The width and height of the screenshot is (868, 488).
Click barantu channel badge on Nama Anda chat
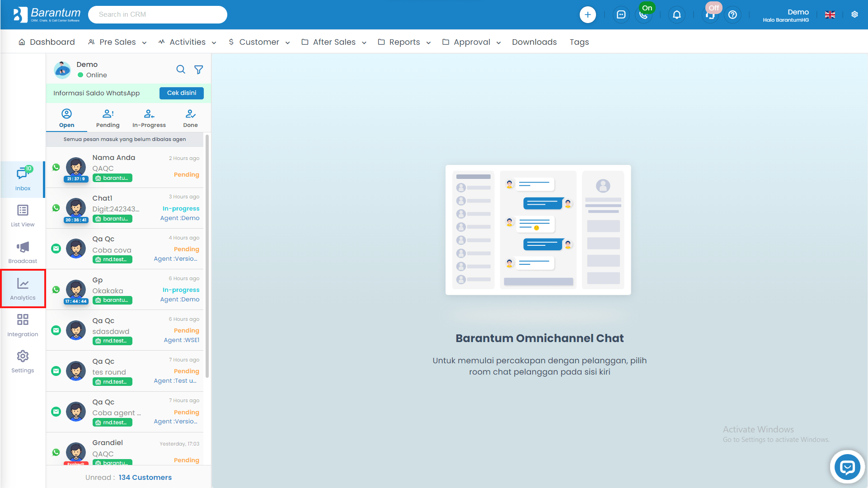click(x=113, y=178)
